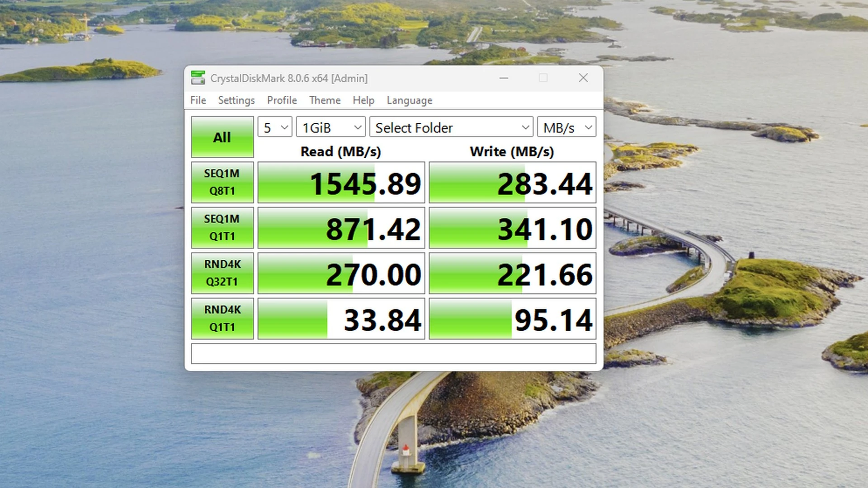The width and height of the screenshot is (868, 488).
Task: Click the 283.44 write result
Action: [512, 183]
